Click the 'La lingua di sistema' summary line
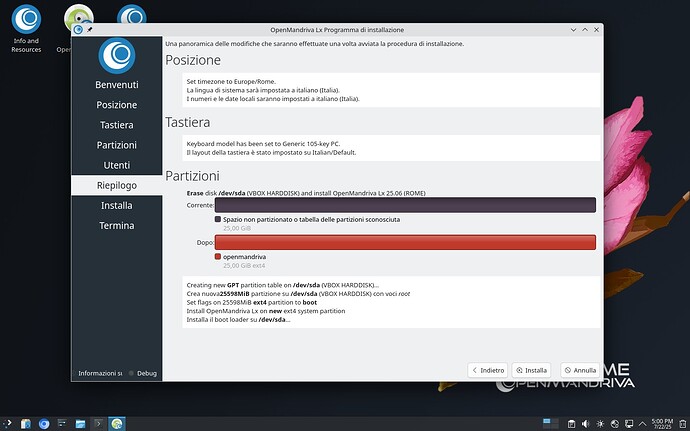Image resolution: width=690 pixels, height=431 pixels. (263, 90)
